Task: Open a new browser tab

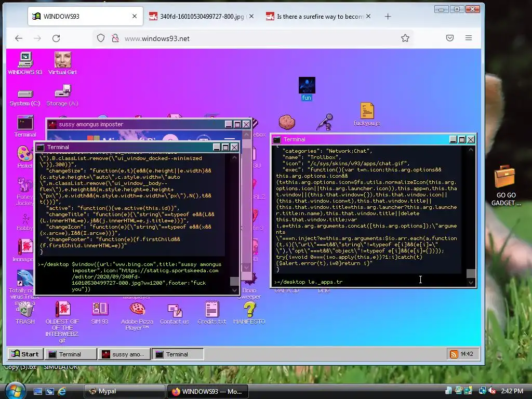Action: pyautogui.click(x=388, y=16)
